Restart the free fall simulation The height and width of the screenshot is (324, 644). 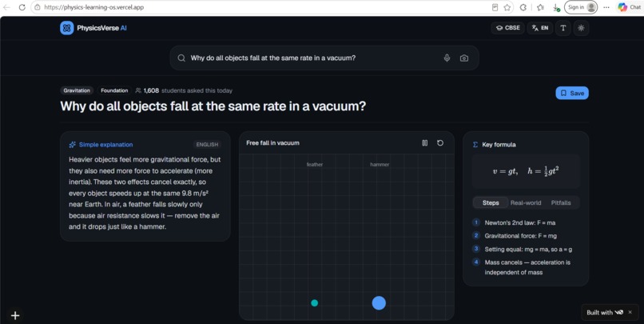tap(440, 143)
